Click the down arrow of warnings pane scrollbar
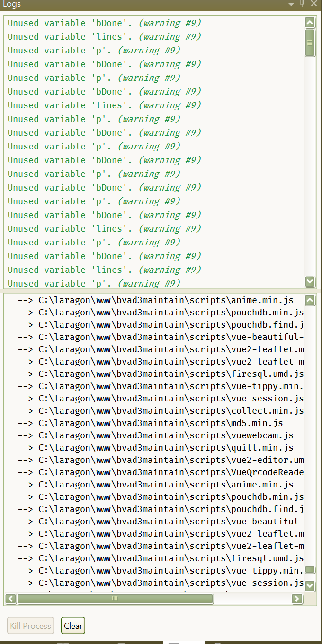 tap(310, 281)
